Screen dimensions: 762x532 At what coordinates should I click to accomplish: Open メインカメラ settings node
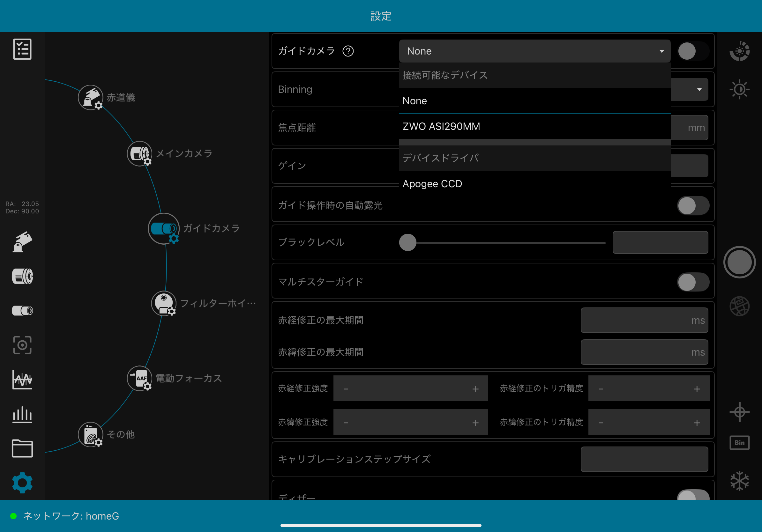click(x=140, y=153)
